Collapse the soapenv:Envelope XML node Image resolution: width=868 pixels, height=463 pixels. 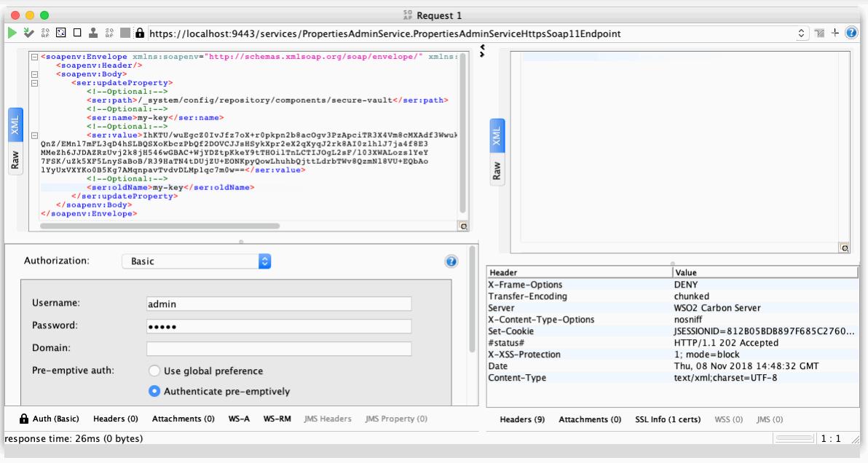tap(34, 57)
